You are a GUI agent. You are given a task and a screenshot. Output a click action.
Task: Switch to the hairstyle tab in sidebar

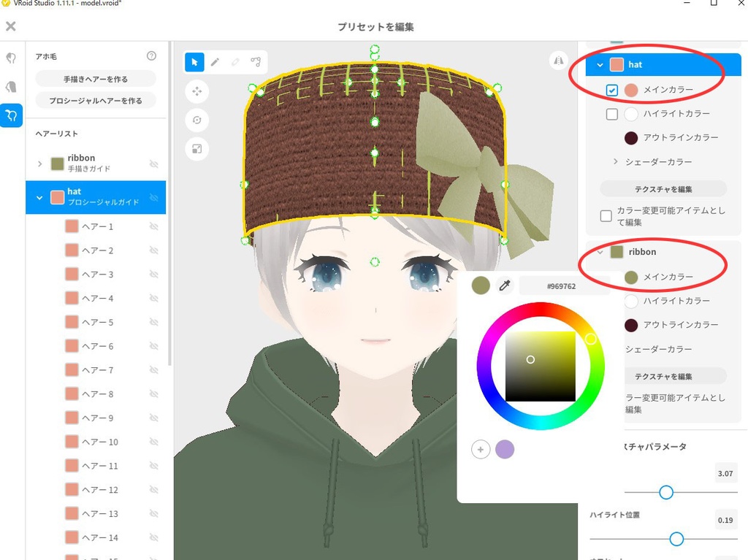pyautogui.click(x=10, y=115)
